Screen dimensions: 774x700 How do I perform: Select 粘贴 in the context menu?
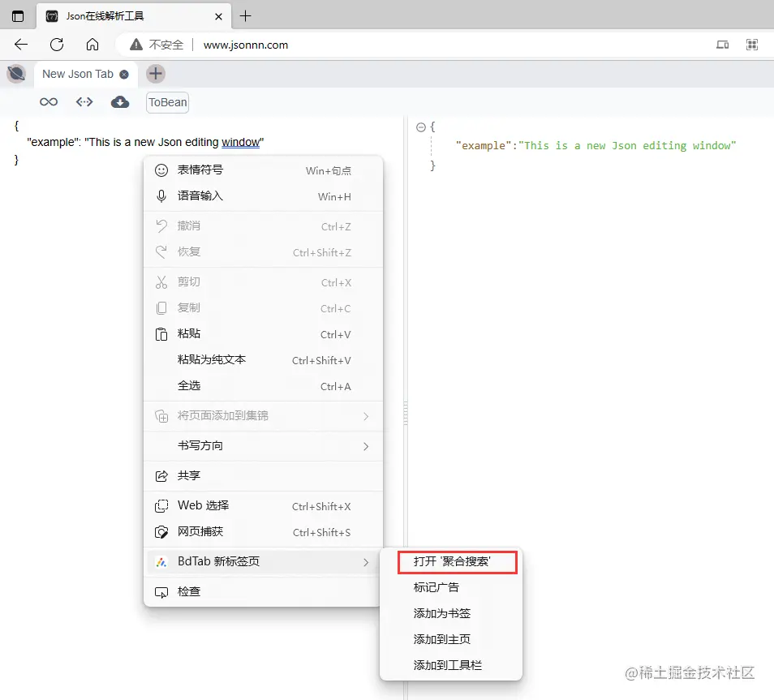coord(263,334)
